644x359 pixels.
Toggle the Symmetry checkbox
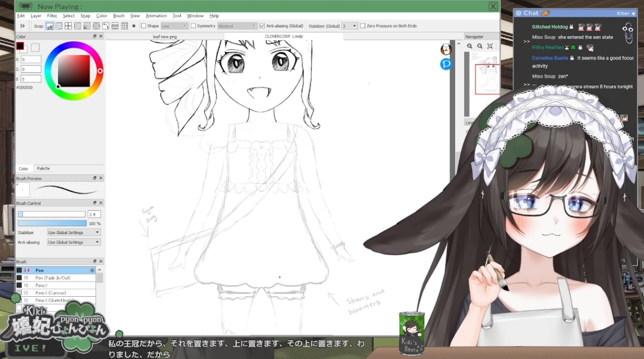coord(193,26)
